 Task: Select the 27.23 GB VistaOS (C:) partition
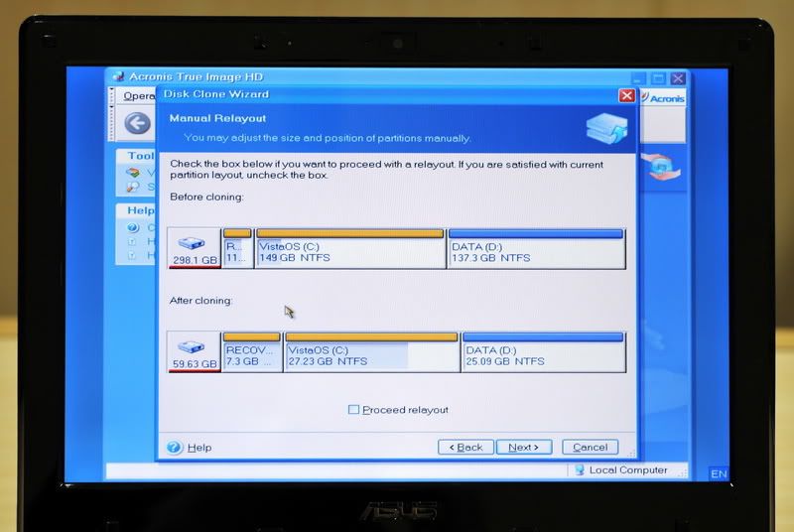371,351
